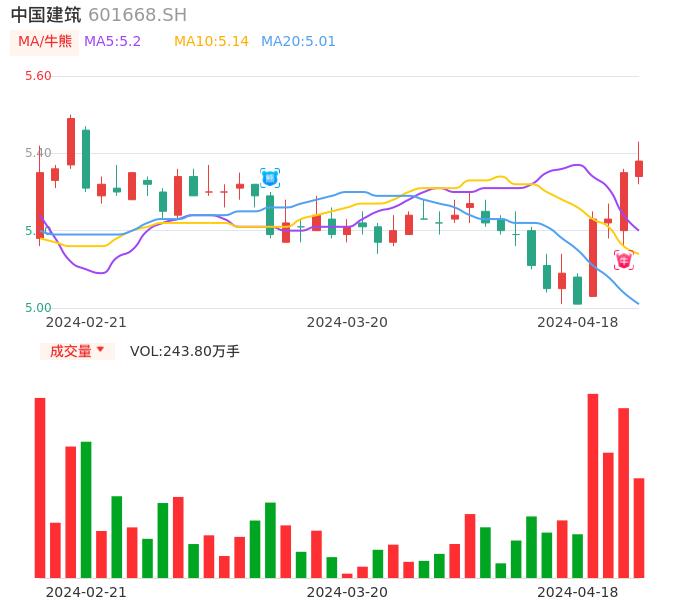The height and width of the screenshot is (606, 686).
Task: Click the 2024-04-18 date label under candlesticks
Action: click(578, 322)
